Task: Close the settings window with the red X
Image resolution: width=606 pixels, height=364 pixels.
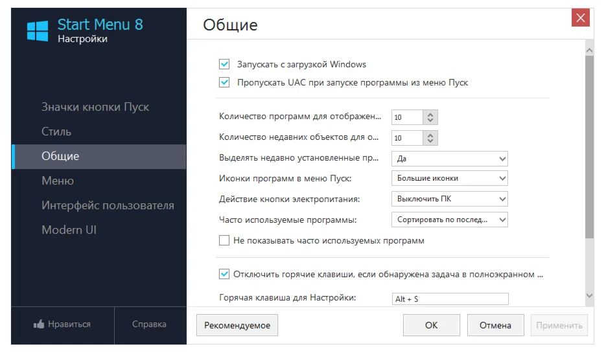Action: click(581, 17)
